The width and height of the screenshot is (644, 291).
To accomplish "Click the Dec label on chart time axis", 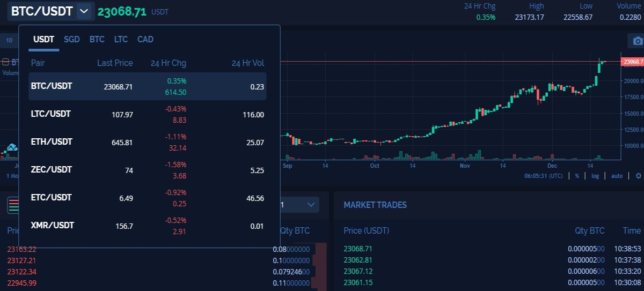I will (553, 166).
